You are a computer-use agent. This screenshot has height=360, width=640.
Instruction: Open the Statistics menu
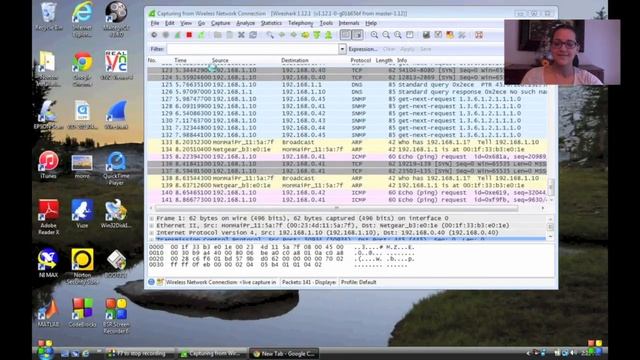click(271, 23)
